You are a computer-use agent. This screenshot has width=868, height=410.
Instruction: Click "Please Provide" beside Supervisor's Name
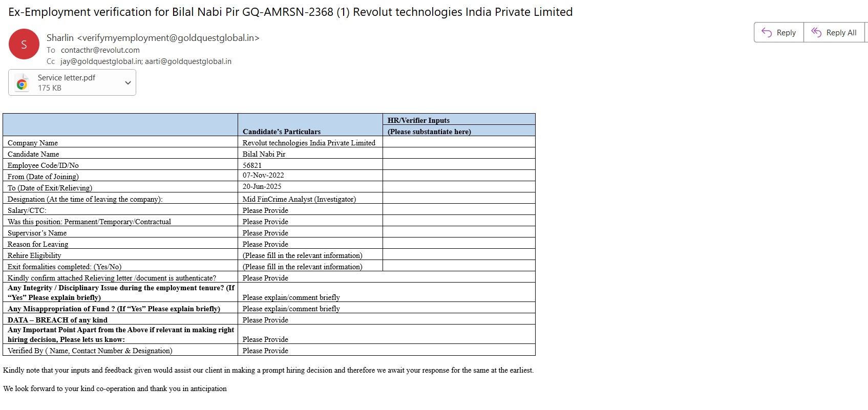(x=265, y=233)
